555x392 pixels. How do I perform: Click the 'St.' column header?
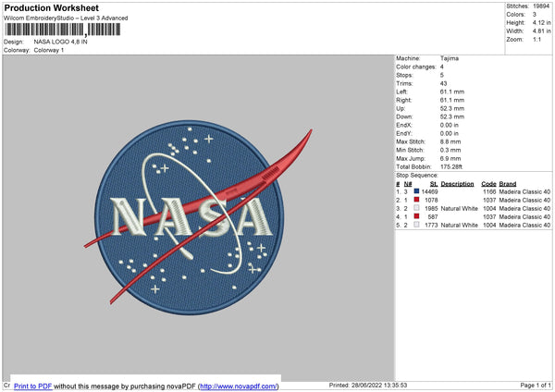434,184
